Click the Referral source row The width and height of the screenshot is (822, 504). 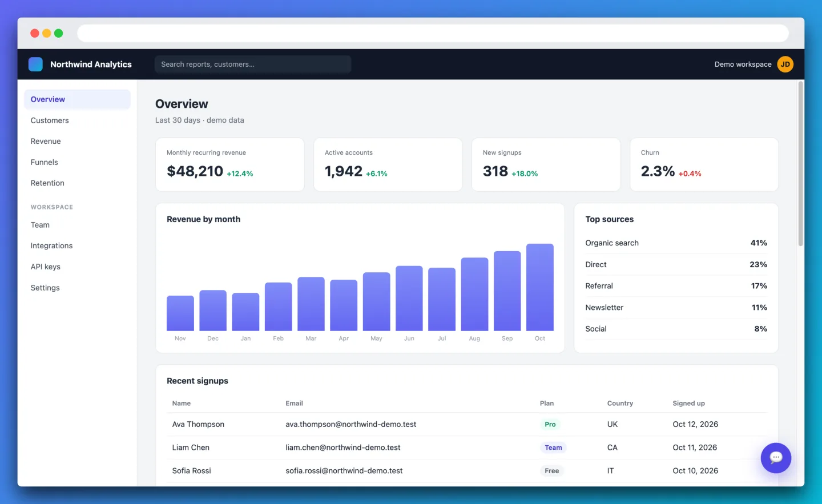[676, 286]
